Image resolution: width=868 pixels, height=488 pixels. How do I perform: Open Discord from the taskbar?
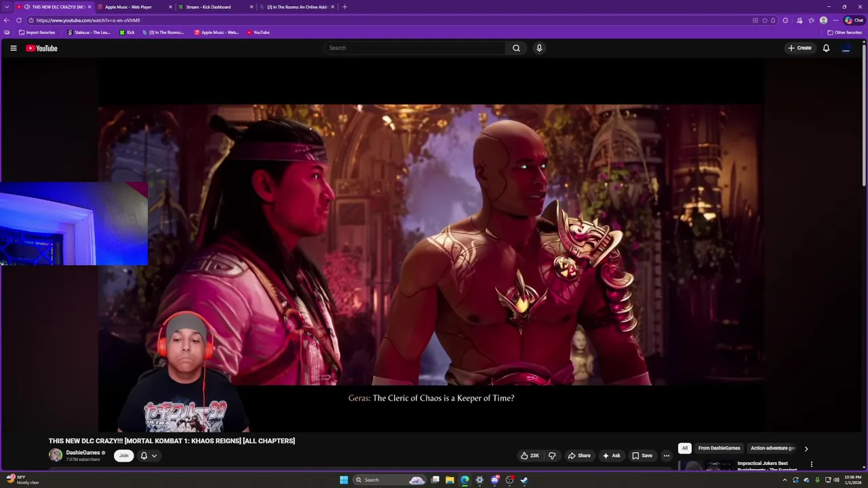pos(494,480)
